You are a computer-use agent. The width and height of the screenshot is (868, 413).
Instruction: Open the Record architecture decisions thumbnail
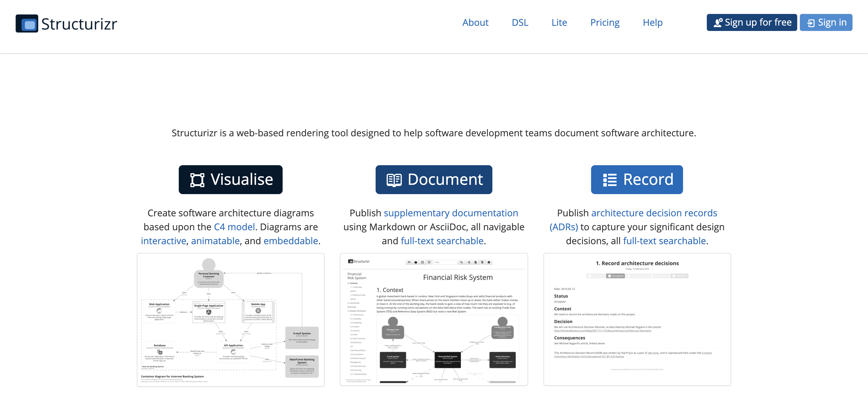[x=637, y=319]
